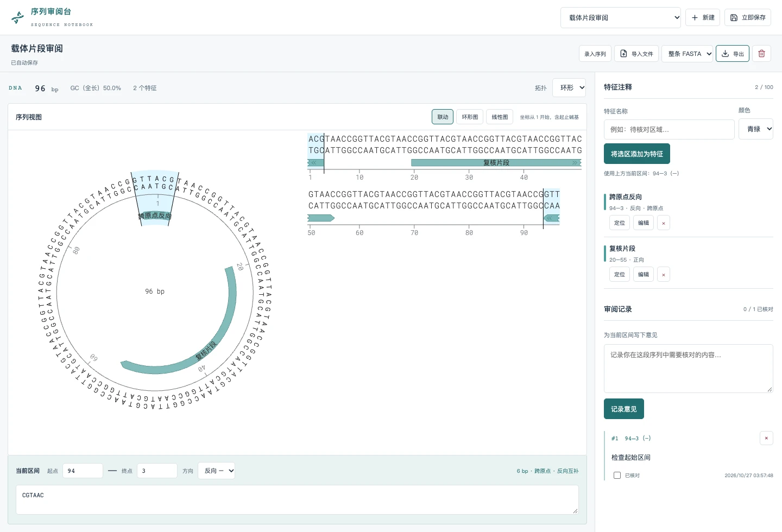This screenshot has width=782, height=532.
Task: Click the 导入文件 button
Action: point(636,54)
